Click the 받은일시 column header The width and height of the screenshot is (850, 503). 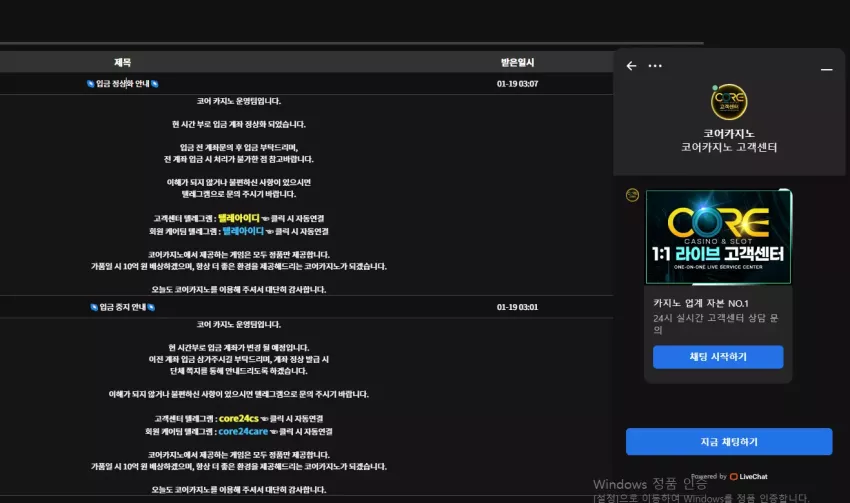tap(517, 62)
